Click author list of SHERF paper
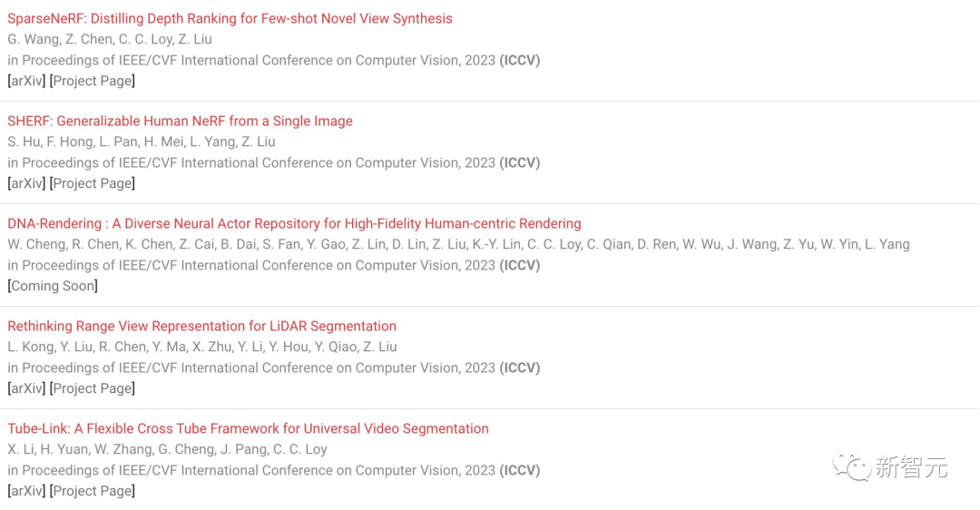 142,142
